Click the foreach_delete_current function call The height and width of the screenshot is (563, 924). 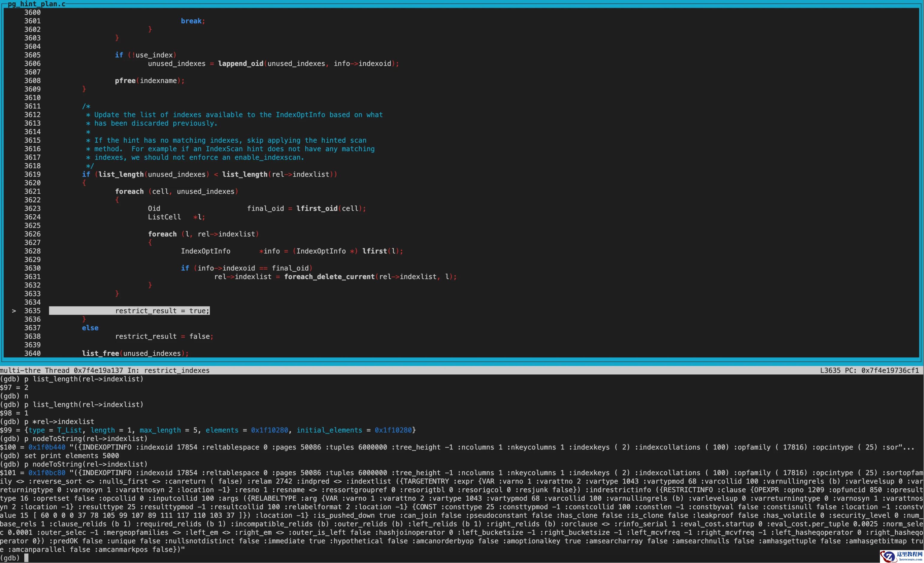[x=329, y=277]
